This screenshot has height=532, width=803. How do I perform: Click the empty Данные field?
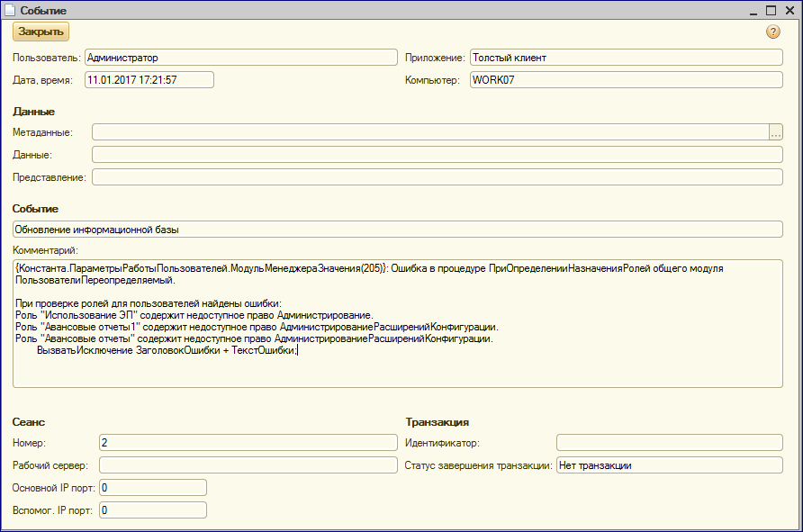point(437,155)
